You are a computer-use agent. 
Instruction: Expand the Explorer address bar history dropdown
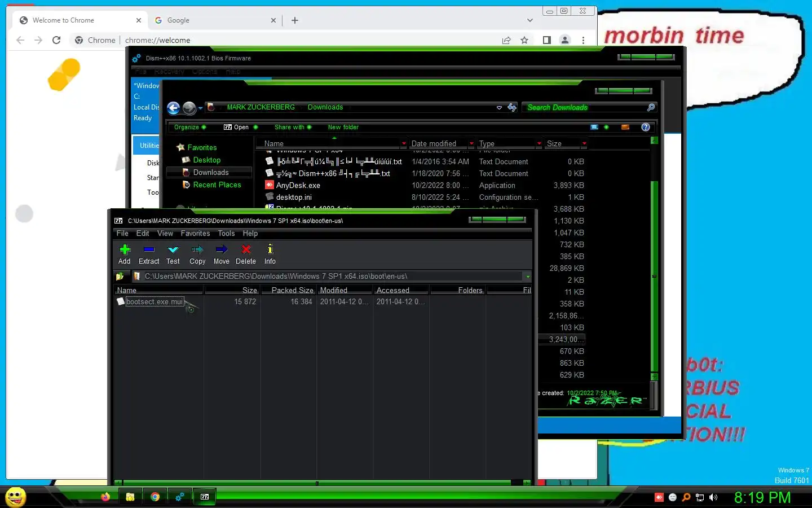pos(499,107)
